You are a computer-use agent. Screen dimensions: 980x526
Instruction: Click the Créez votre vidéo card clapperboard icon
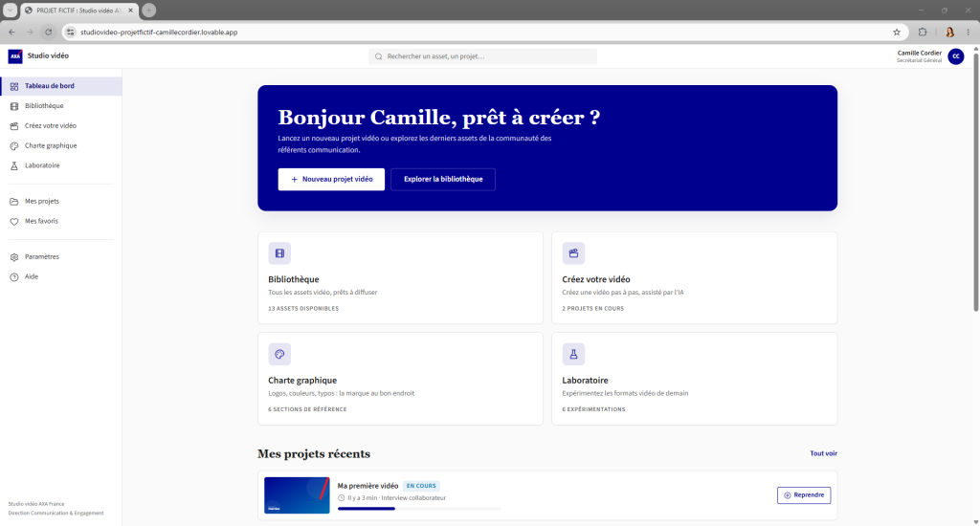coord(573,253)
